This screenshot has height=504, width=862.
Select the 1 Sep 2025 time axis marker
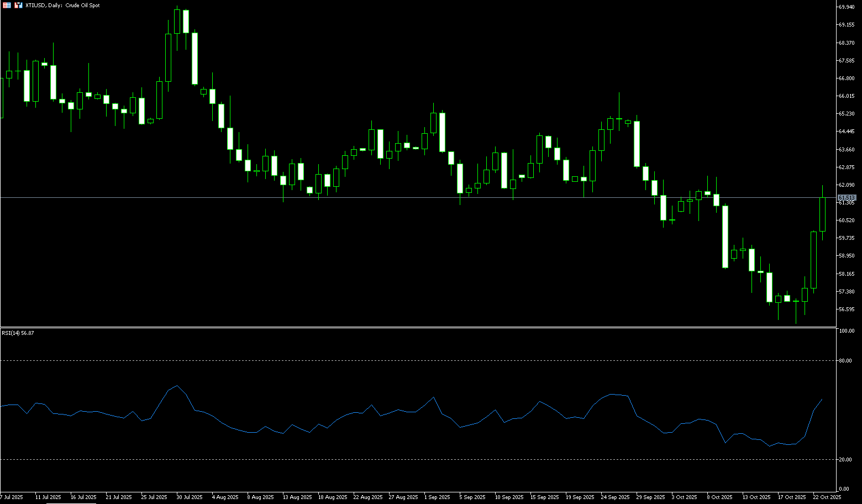437,497
